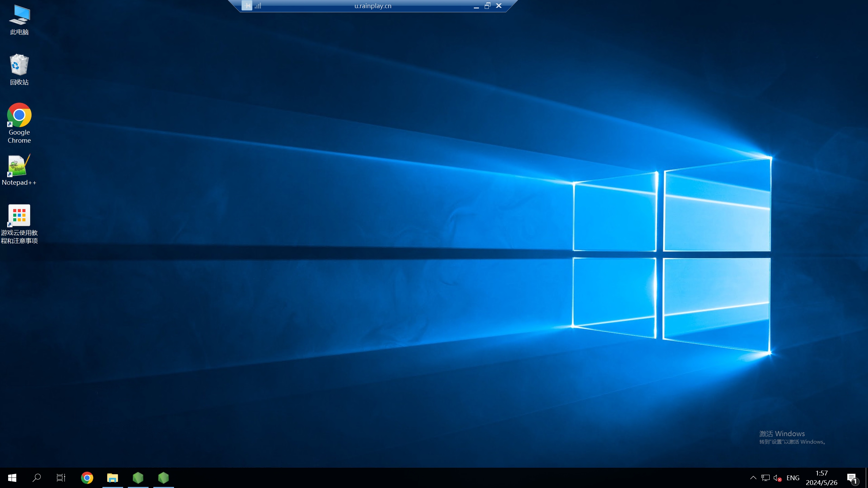Select the Google Chrome desktop shortcut
This screenshot has height=488, width=868.
pyautogui.click(x=19, y=123)
